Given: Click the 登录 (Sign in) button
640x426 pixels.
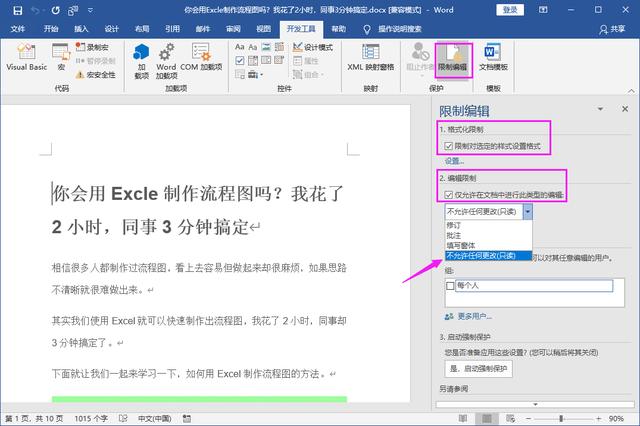Looking at the screenshot, I should pos(510,10).
